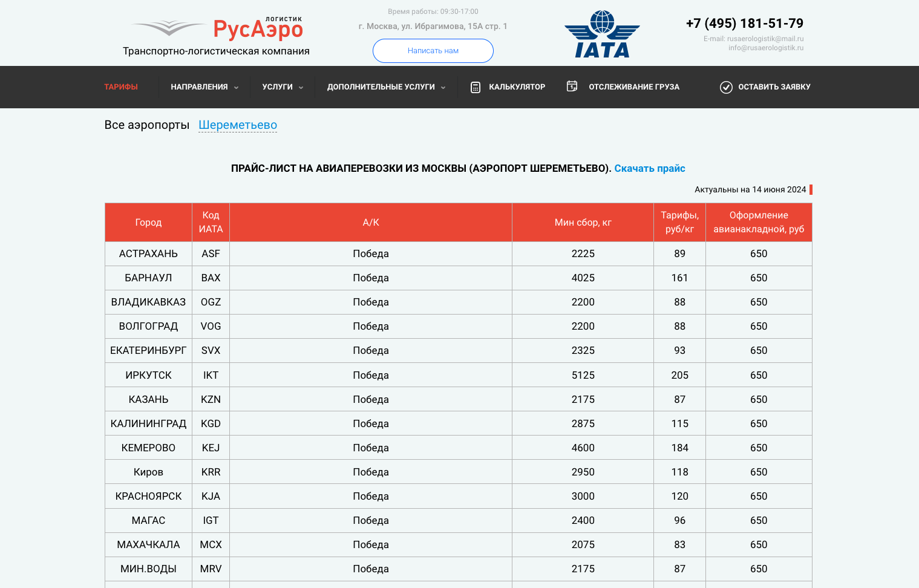Click the phone number +7 (495) 181-51-79
The width and height of the screenshot is (919, 588).
[x=744, y=24]
